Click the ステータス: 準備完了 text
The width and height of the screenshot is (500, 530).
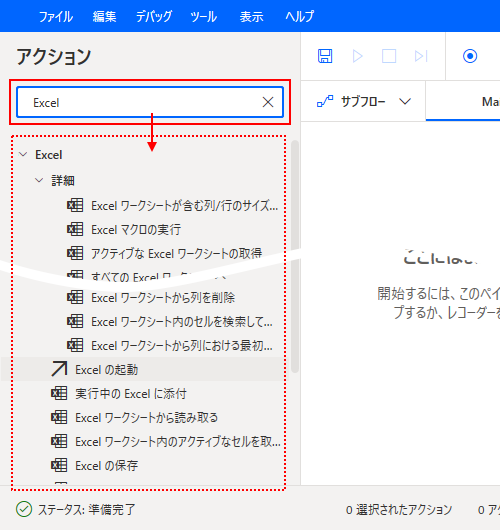click(87, 509)
